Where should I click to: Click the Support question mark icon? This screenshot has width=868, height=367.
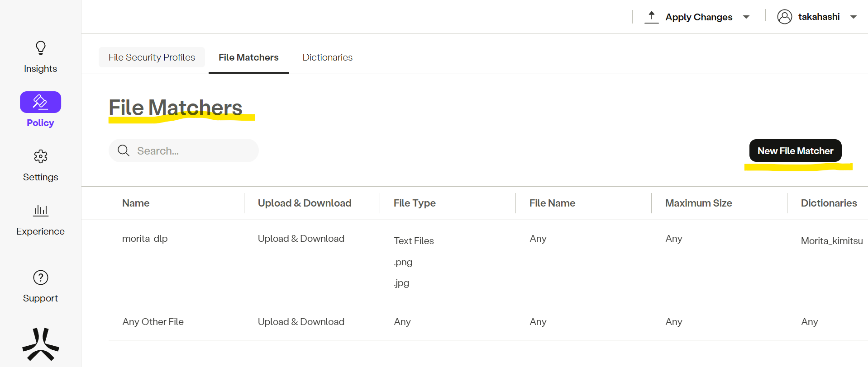[x=41, y=278]
